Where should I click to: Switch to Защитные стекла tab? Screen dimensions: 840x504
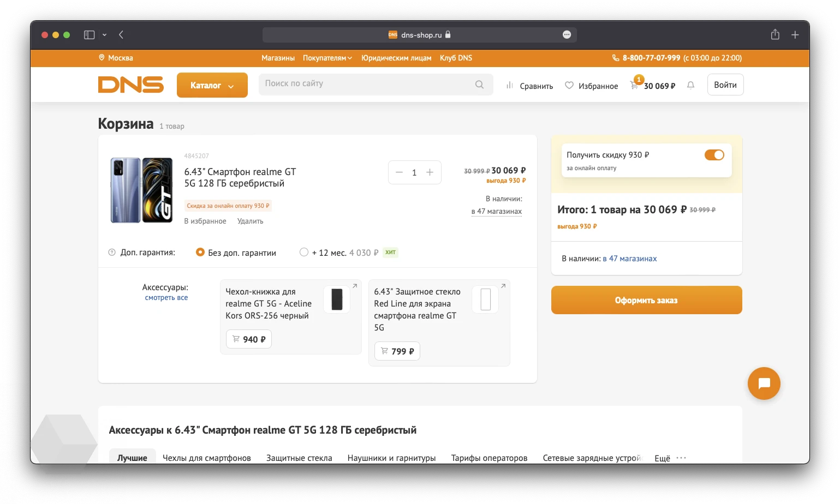tap(299, 458)
